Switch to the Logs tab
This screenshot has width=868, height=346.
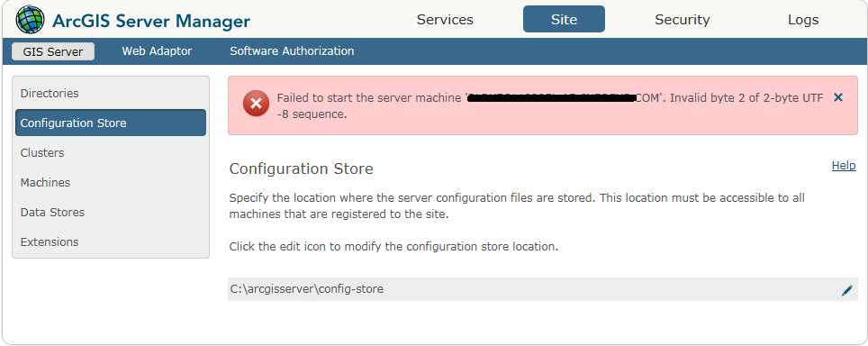coord(803,20)
